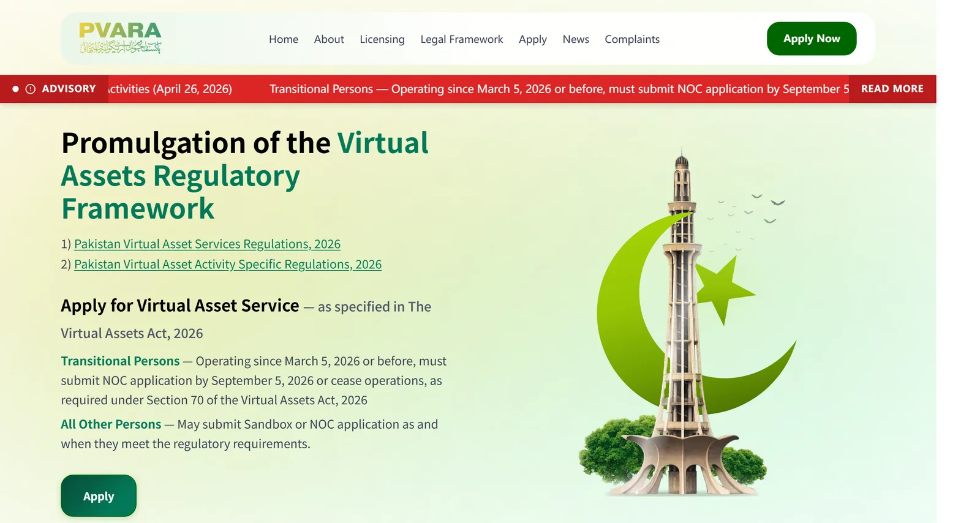Screen dimensions: 980x523
Task: Click the advisory alert circle icon
Action: (x=30, y=89)
